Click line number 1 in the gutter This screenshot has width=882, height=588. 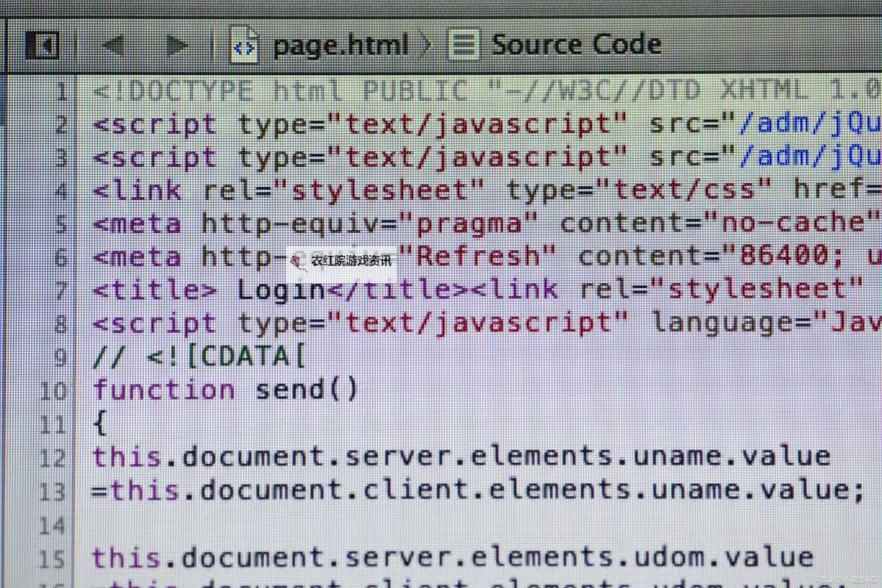60,93
